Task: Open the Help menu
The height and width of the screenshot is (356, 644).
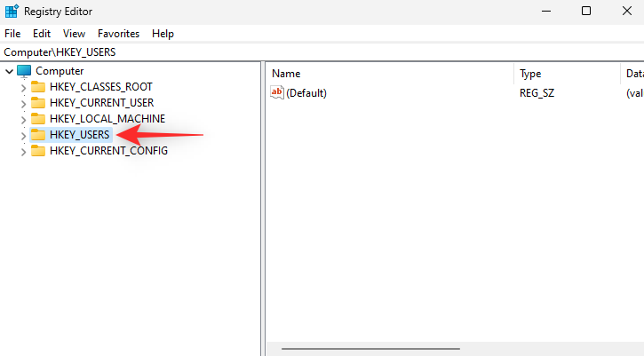Action: [x=163, y=34]
